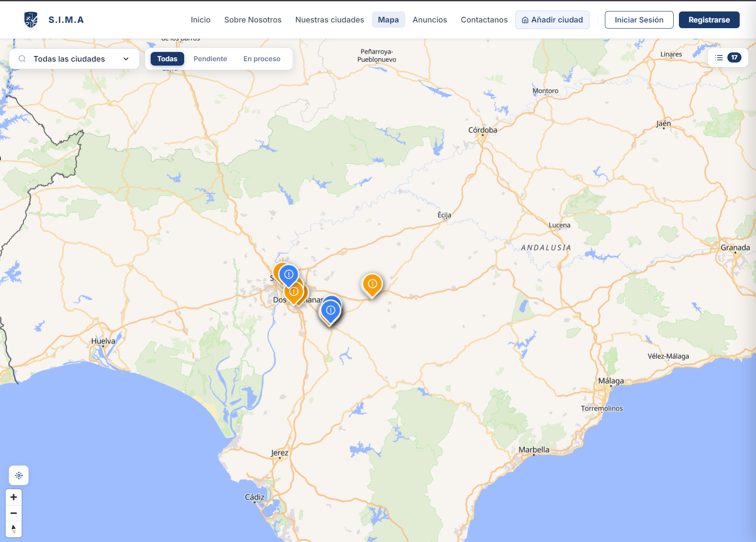
Task: Select the front blue marker southeast of Dos Hermanas
Action: coord(330,311)
